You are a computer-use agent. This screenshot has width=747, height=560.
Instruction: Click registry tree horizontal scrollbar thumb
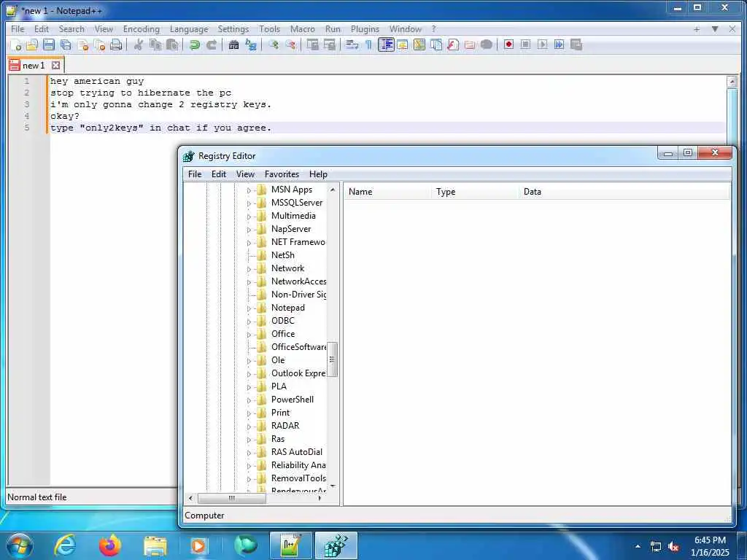click(x=231, y=498)
